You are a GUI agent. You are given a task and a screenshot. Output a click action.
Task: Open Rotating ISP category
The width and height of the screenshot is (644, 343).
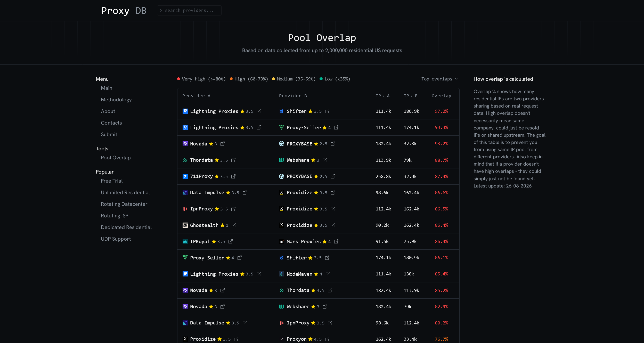pyautogui.click(x=115, y=216)
